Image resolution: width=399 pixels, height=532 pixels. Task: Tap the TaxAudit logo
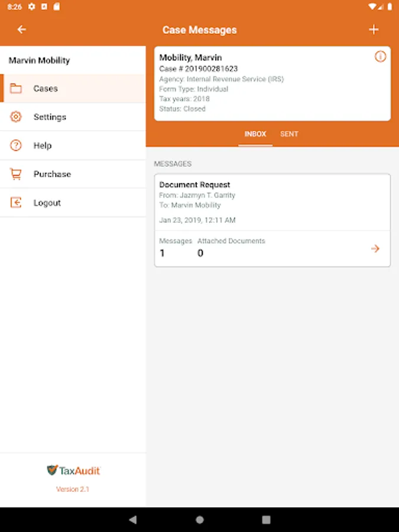point(74,471)
